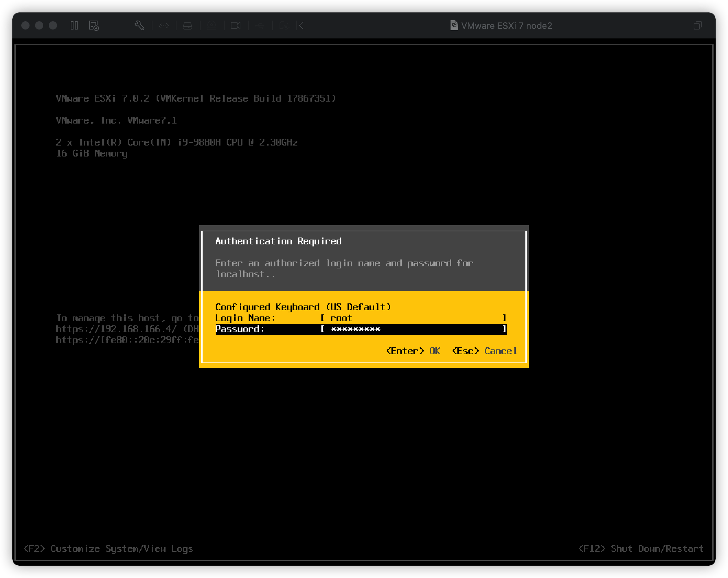Connect the camera device to the VM
Image resolution: width=728 pixels, height=578 pixels.
(212, 25)
